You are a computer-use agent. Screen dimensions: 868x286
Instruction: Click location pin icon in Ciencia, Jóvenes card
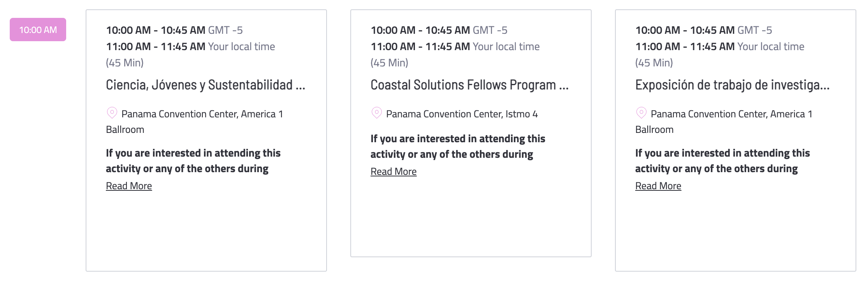point(112,113)
